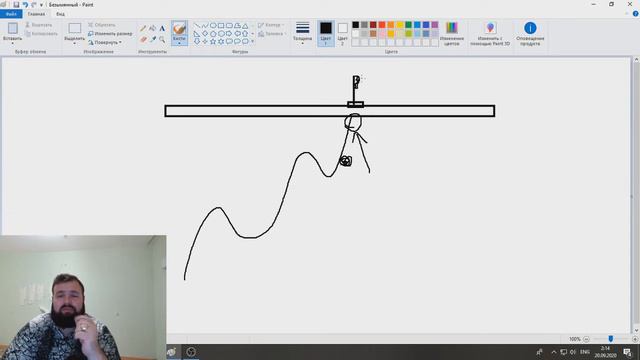
Task: Click the Undo arrow in title bar
Action: pos(25,4)
